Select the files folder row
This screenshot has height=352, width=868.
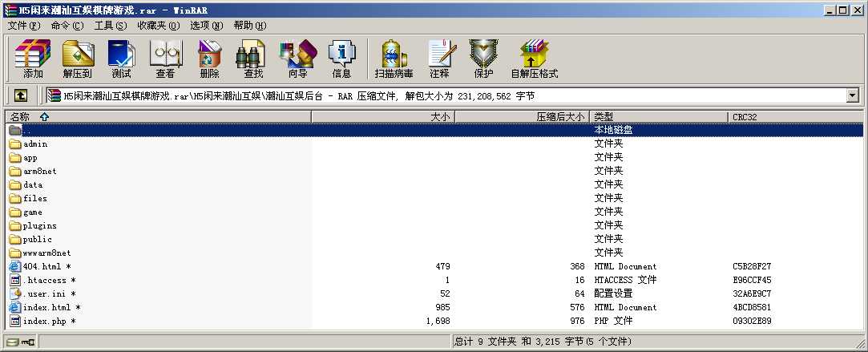coord(434,198)
